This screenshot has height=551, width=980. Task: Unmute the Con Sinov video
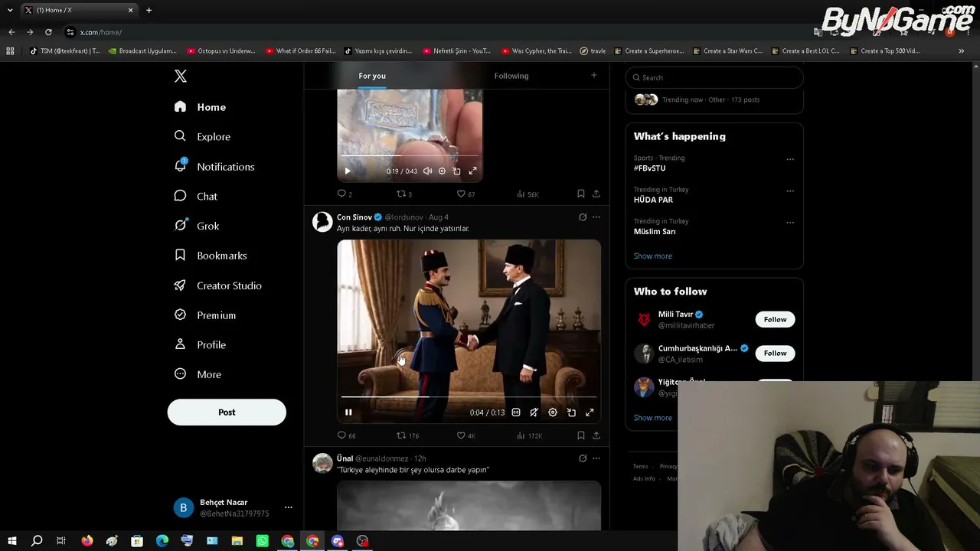pos(534,412)
